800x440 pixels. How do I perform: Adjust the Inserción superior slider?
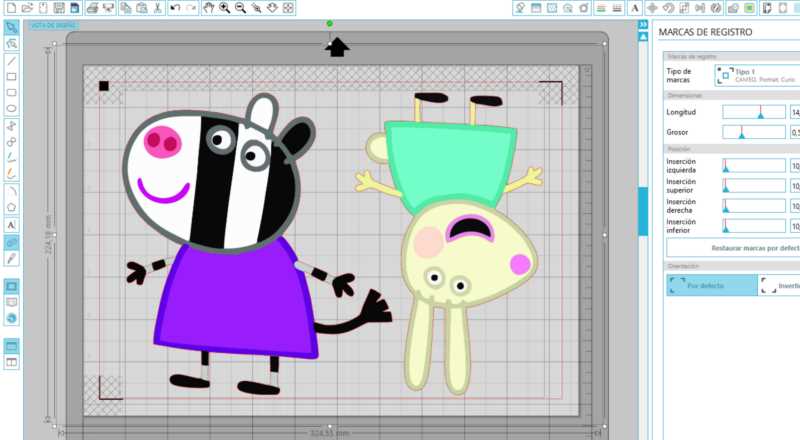(754, 186)
